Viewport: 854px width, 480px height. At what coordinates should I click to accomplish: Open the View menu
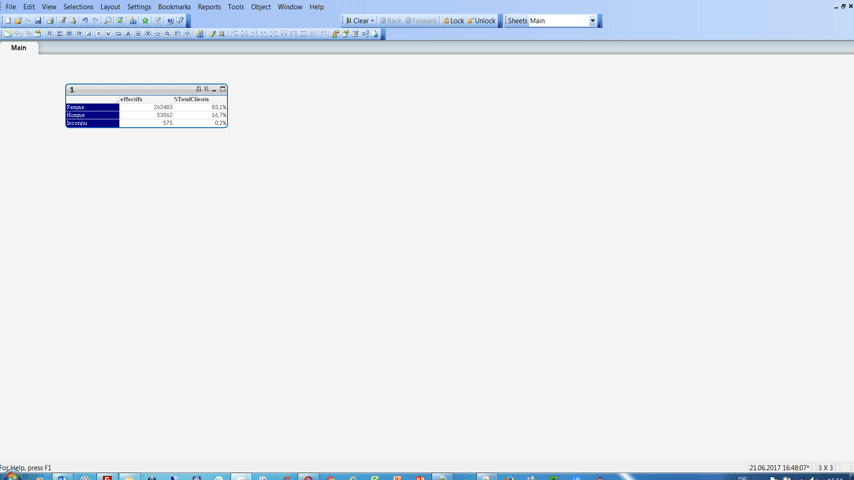pos(49,7)
